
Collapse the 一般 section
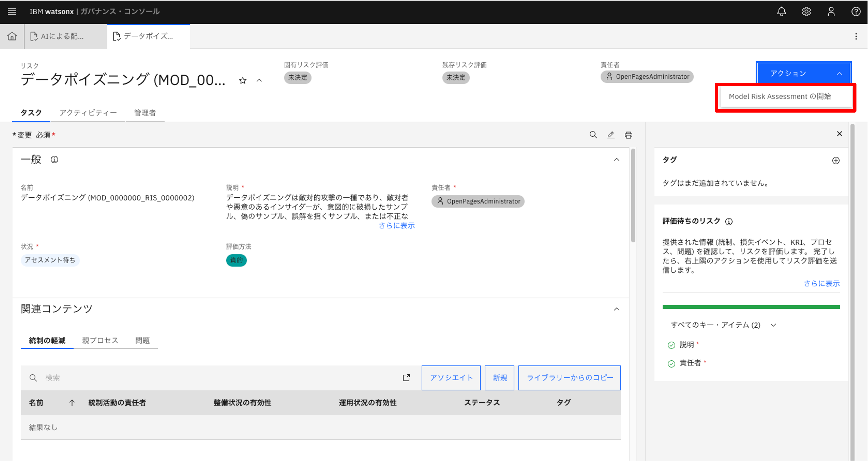[x=616, y=160]
